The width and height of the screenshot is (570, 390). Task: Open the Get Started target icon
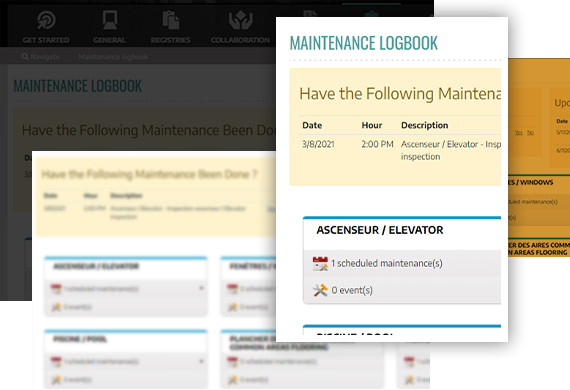pos(46,20)
